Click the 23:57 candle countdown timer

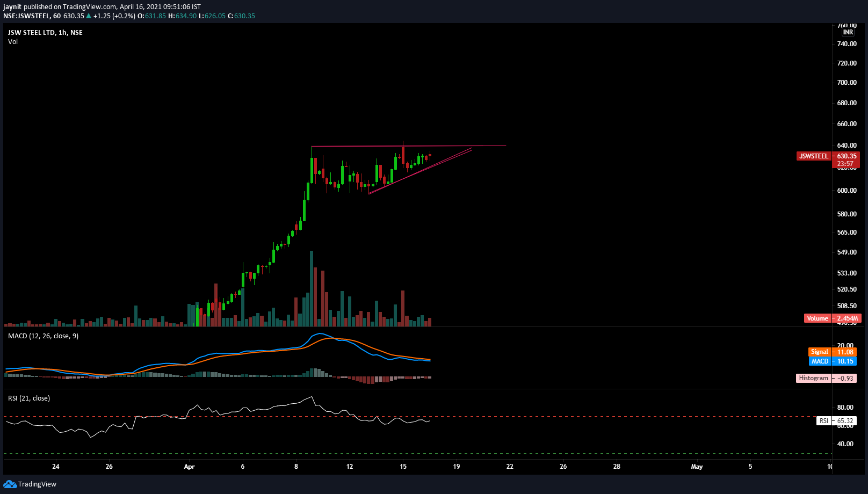click(845, 164)
